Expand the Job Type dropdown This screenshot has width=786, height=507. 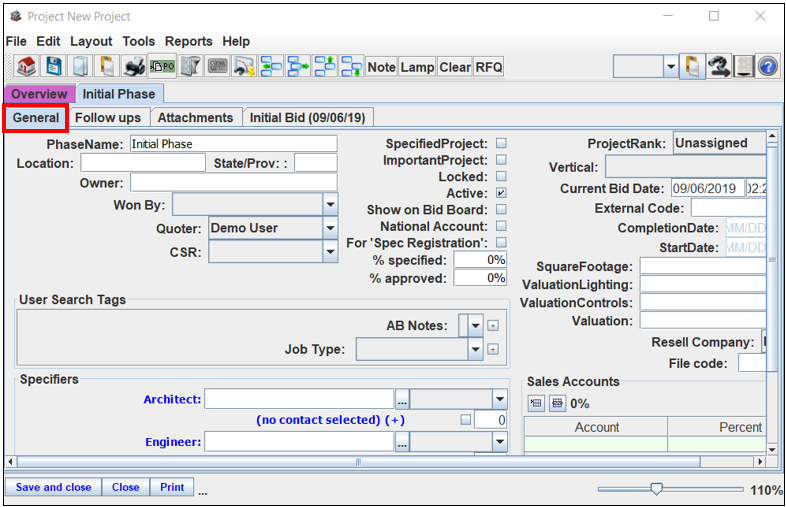click(x=475, y=349)
